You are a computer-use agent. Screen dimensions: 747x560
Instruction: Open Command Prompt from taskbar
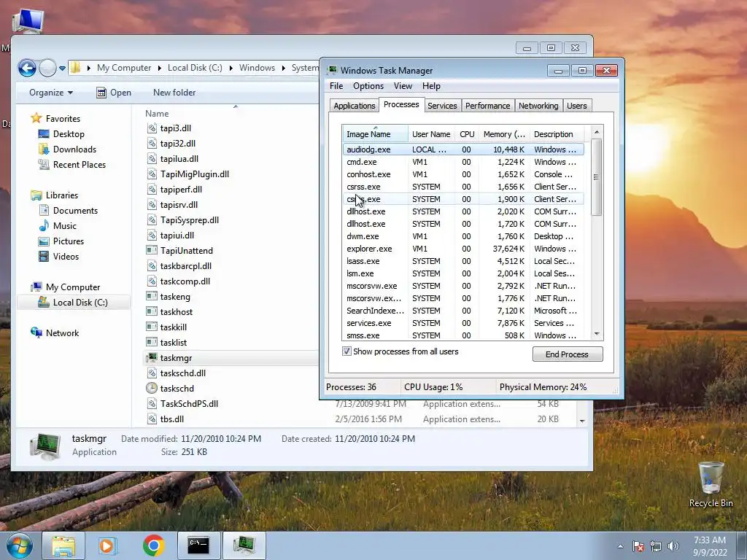point(198,545)
